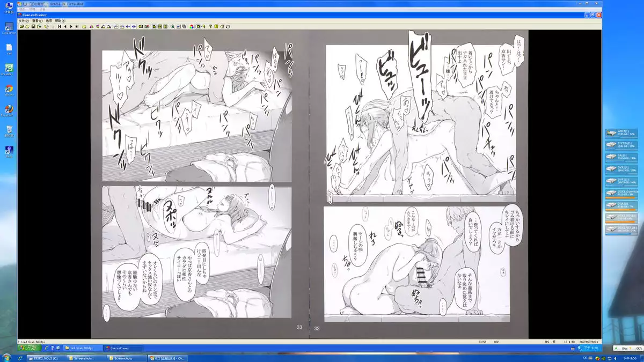644x362 pixels.
Task: Jump to first page with toolbar icon
Action: pyautogui.click(x=59, y=25)
